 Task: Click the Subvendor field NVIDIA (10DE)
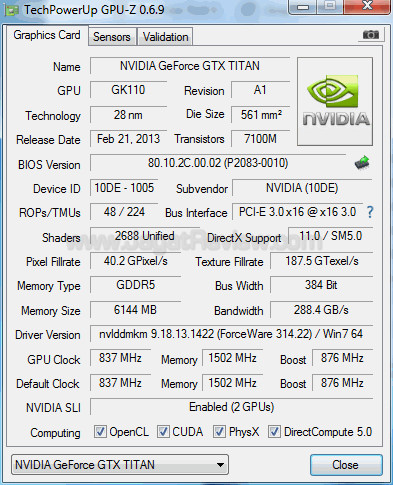[302, 188]
